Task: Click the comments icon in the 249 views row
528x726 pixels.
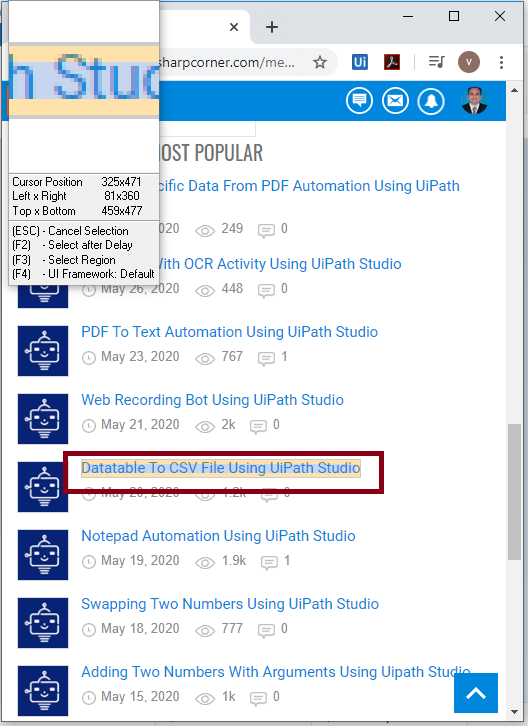Action: (x=266, y=231)
